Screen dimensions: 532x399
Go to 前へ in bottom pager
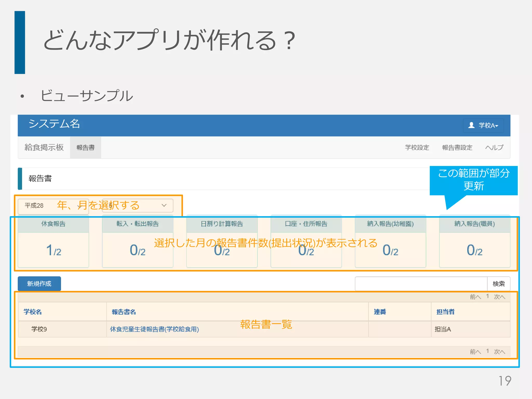(475, 352)
